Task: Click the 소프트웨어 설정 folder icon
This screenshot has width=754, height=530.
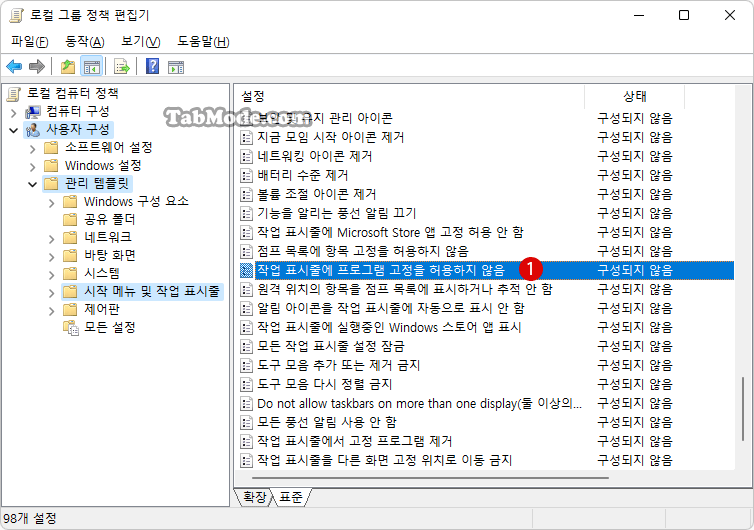Action: tap(51, 147)
